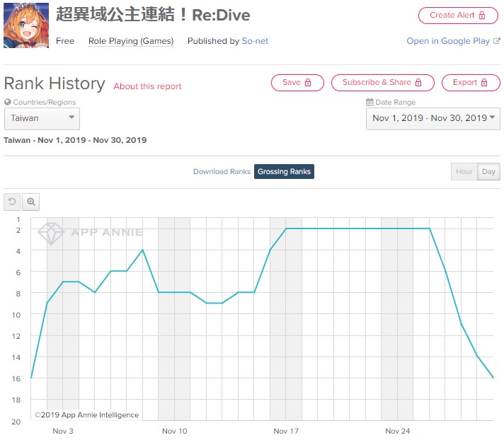Click the lock icon on the Save button
The height and width of the screenshot is (440, 504).
[x=308, y=83]
